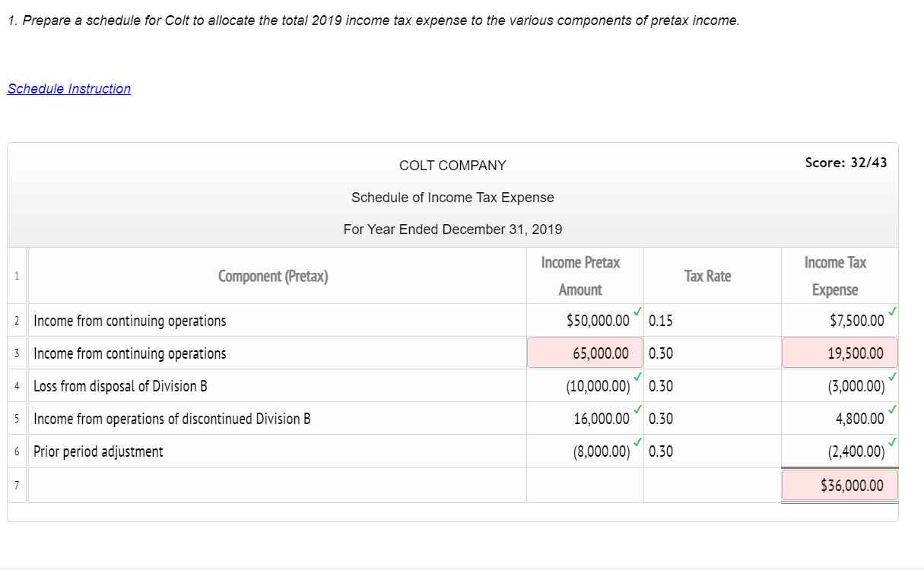
Task: Click the 0.15 tax rate cell
Action: click(661, 321)
